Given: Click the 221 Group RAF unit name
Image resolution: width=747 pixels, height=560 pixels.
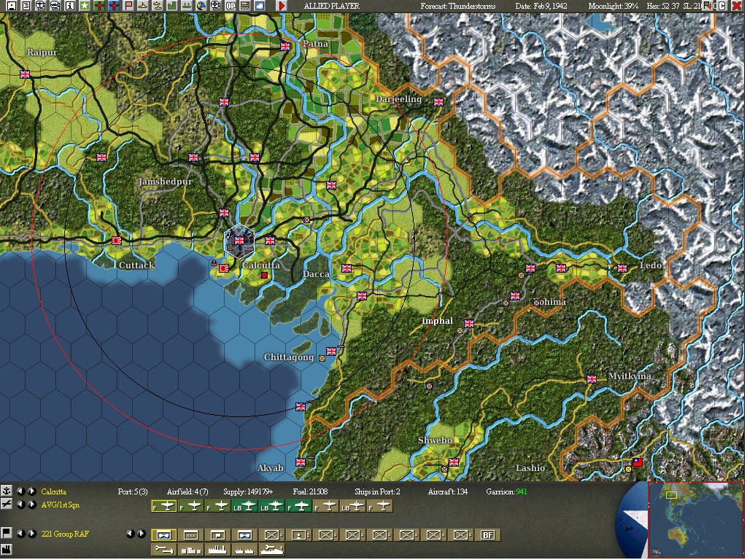Looking at the screenshot, I should pyautogui.click(x=65, y=534).
